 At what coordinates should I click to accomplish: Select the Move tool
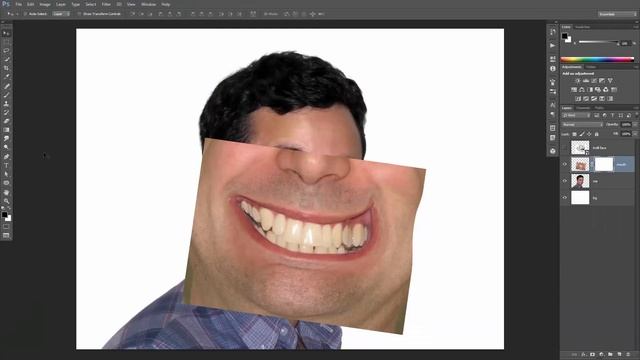pyautogui.click(x=6, y=33)
